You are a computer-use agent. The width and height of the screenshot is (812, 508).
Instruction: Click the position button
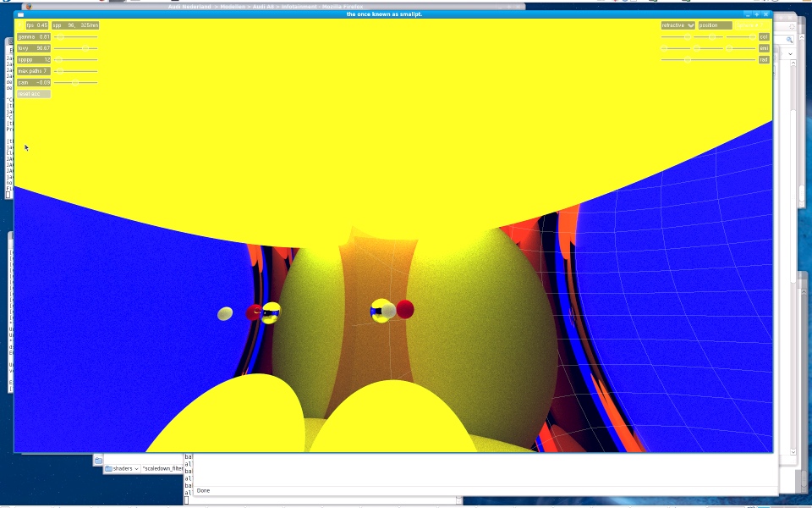pos(715,25)
